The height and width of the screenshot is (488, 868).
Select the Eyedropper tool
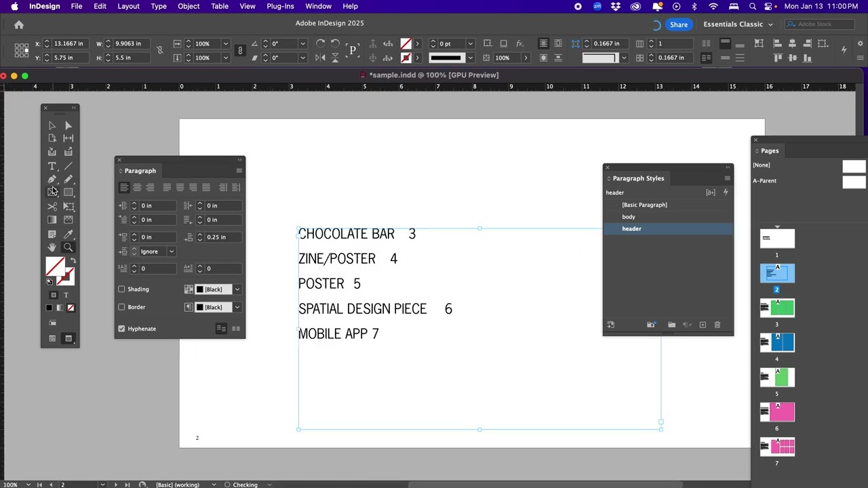point(68,235)
